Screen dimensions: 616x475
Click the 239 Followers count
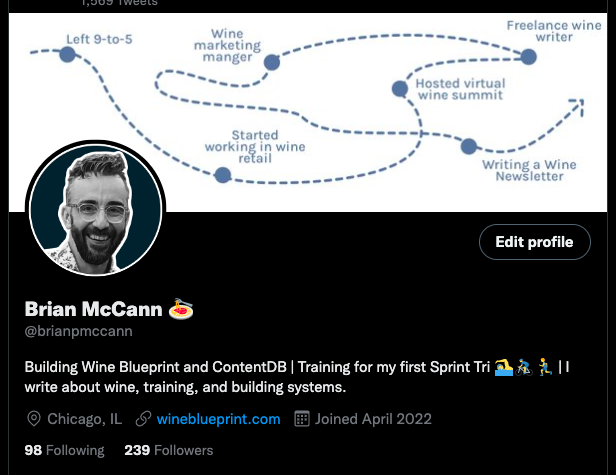coord(169,450)
